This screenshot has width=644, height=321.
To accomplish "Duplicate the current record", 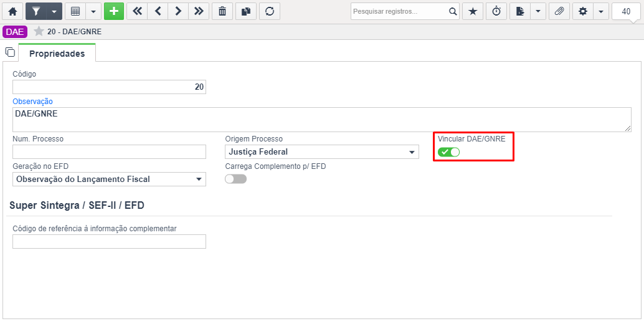I will pyautogui.click(x=246, y=11).
